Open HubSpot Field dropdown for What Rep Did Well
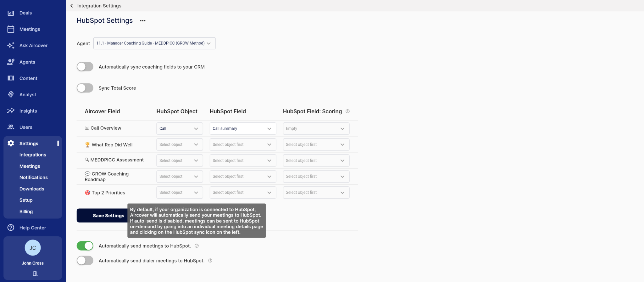 [243, 144]
